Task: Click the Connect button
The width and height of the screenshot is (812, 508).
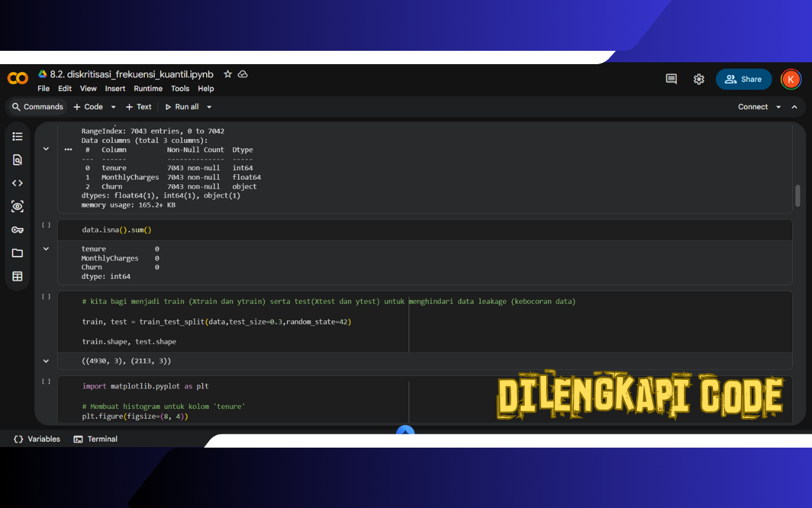Action: click(x=752, y=107)
